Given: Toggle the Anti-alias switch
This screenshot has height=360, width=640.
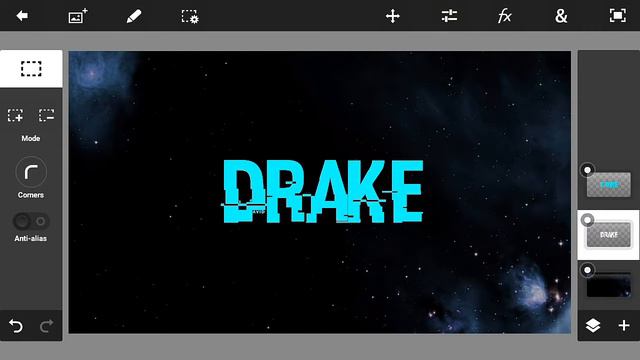Looking at the screenshot, I should click(31, 221).
